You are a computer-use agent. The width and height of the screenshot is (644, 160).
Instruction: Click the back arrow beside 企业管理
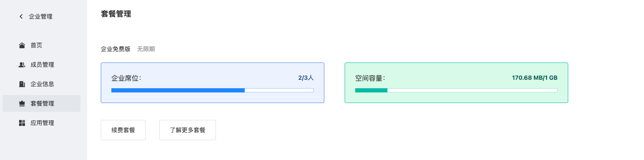coord(21,16)
